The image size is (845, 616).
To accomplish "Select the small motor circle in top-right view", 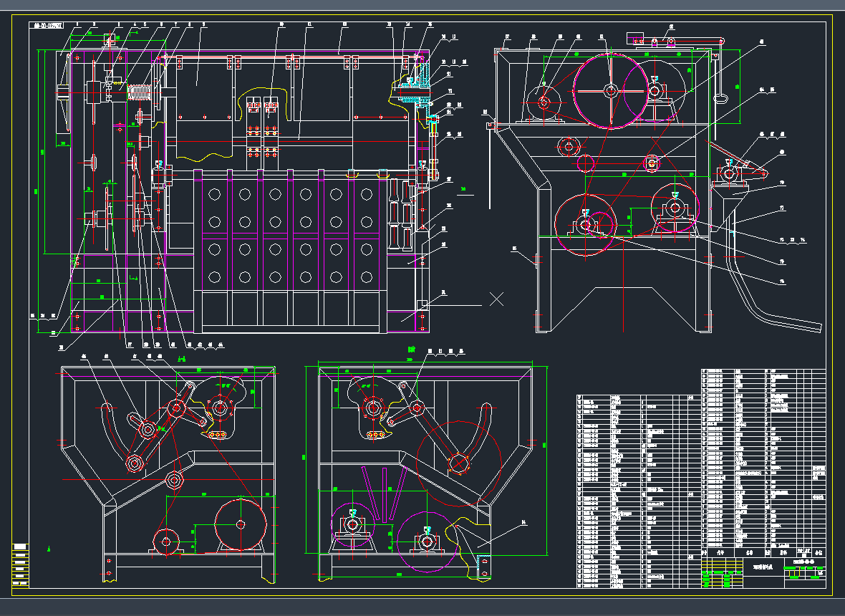I will click(544, 102).
